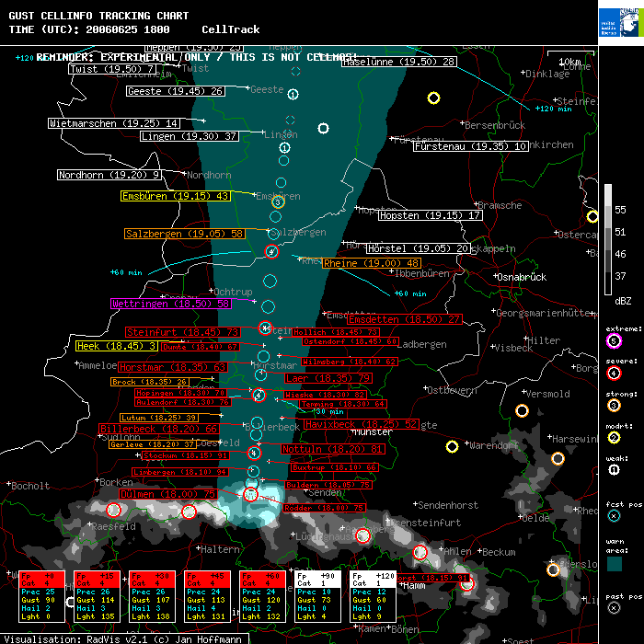
Task: Click the severe category 4 legend circle
Action: (x=614, y=373)
